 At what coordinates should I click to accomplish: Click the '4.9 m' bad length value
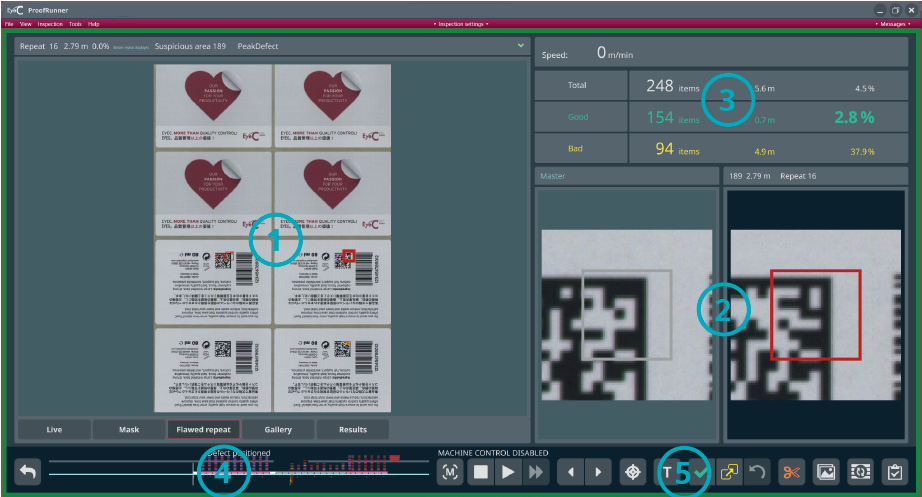(x=764, y=152)
